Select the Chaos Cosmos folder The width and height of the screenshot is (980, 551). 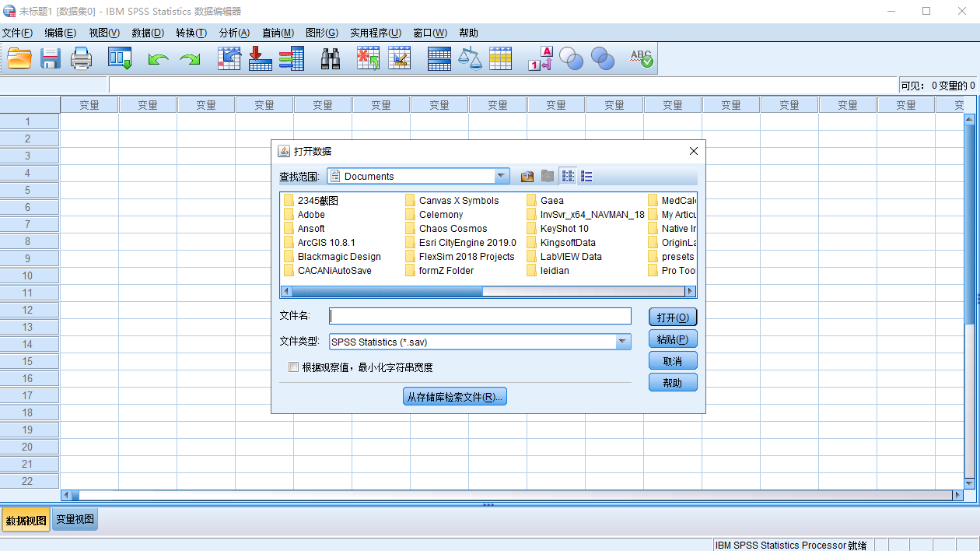(446, 229)
